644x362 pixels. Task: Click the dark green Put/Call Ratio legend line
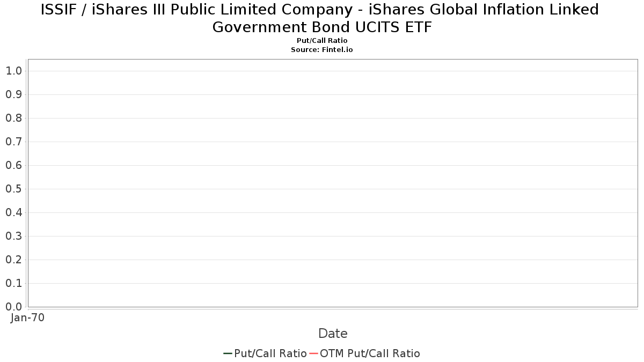(x=228, y=353)
